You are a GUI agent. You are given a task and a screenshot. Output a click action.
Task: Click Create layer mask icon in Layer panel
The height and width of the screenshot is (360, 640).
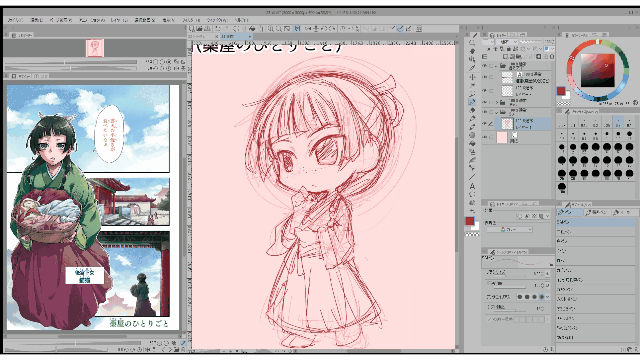[x=539, y=57]
